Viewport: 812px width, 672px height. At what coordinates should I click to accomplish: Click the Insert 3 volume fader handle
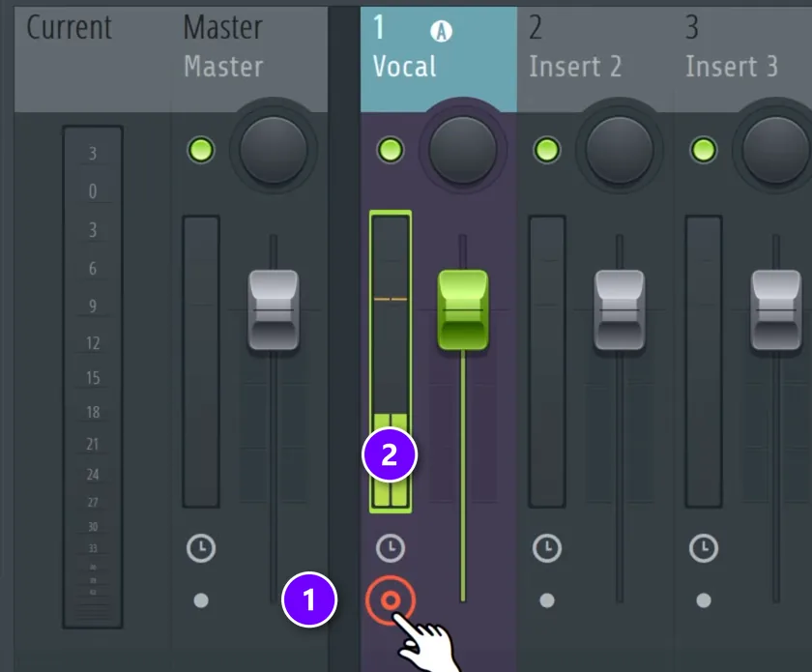(x=776, y=310)
